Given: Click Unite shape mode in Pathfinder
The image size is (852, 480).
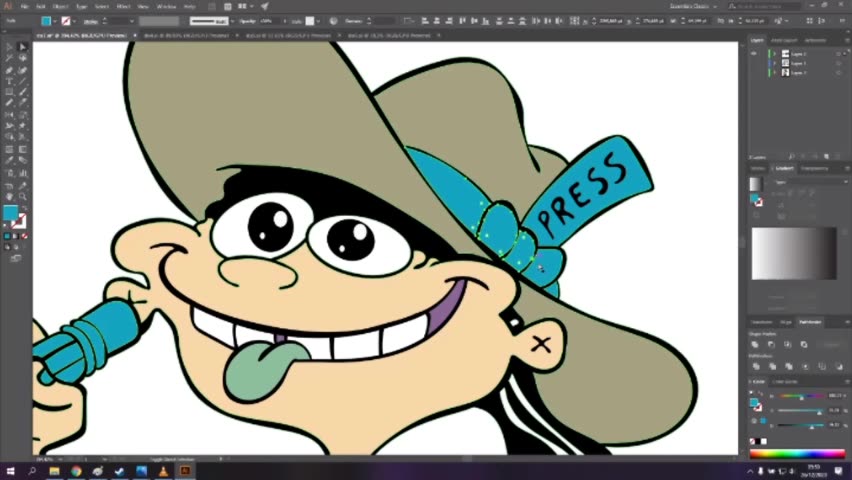Looking at the screenshot, I should (755, 344).
